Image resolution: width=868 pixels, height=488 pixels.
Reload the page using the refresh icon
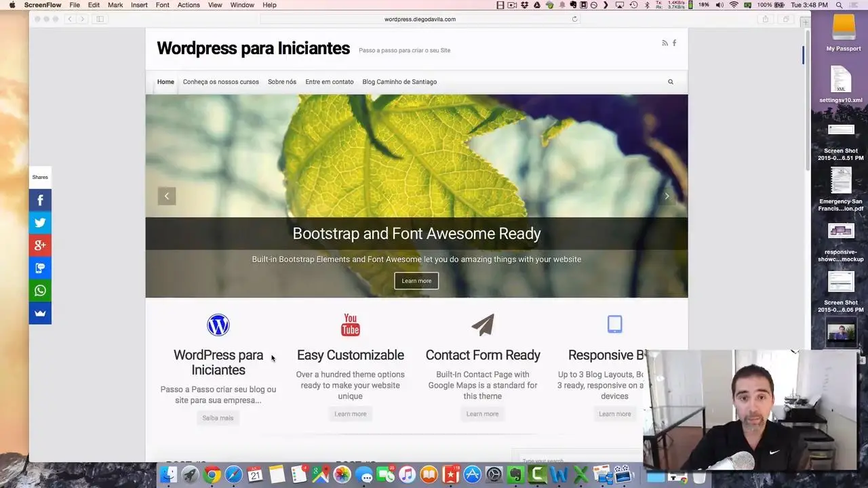[x=574, y=19]
